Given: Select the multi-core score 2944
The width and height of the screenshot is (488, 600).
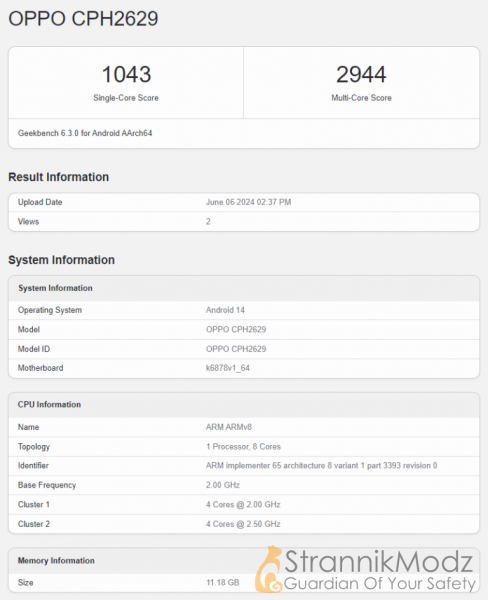Looking at the screenshot, I should pos(361,74).
